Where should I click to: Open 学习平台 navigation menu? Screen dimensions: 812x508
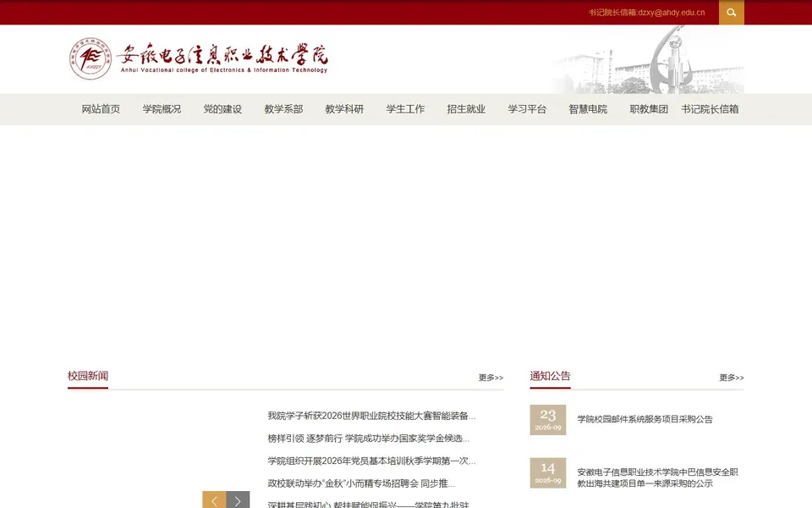pyautogui.click(x=527, y=109)
